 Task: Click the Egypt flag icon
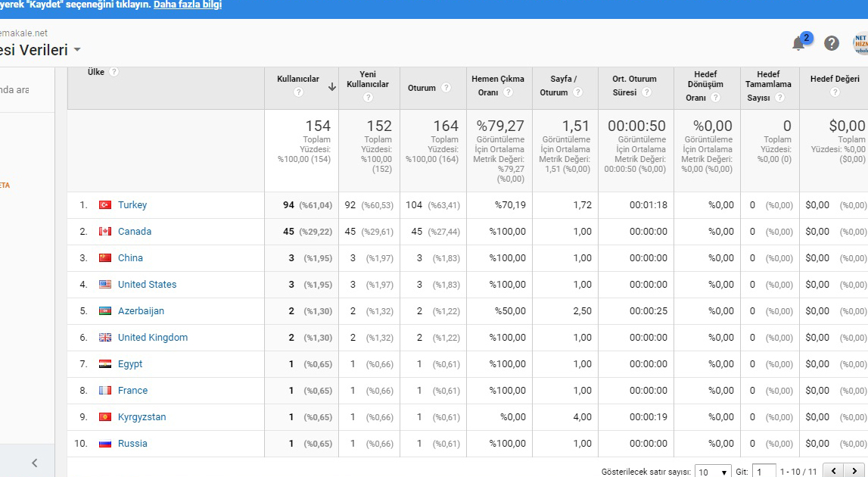[x=105, y=364]
